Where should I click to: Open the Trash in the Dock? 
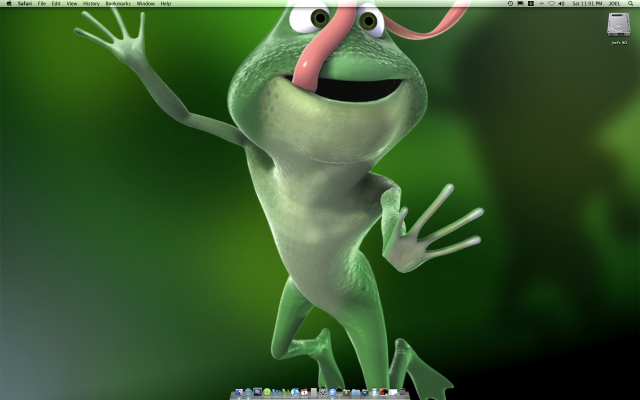tap(402, 392)
